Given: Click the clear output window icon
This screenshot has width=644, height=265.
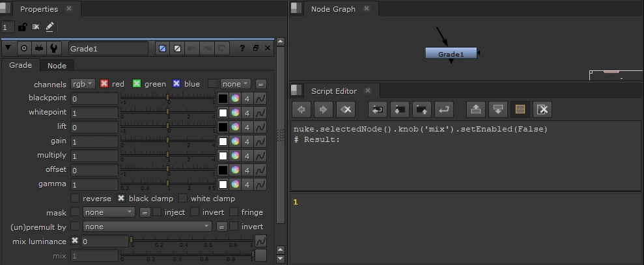Looking at the screenshot, I should click(x=543, y=109).
